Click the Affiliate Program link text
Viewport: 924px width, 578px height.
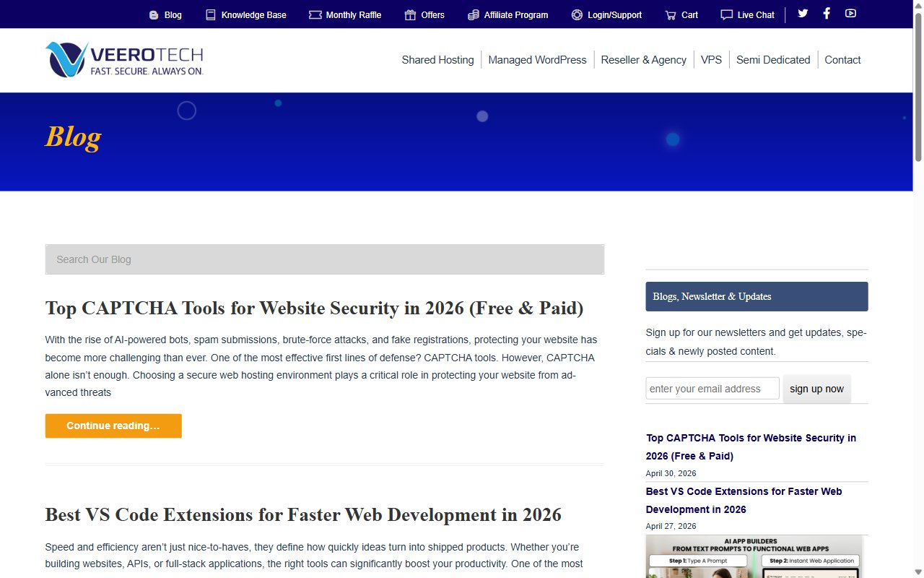click(516, 15)
